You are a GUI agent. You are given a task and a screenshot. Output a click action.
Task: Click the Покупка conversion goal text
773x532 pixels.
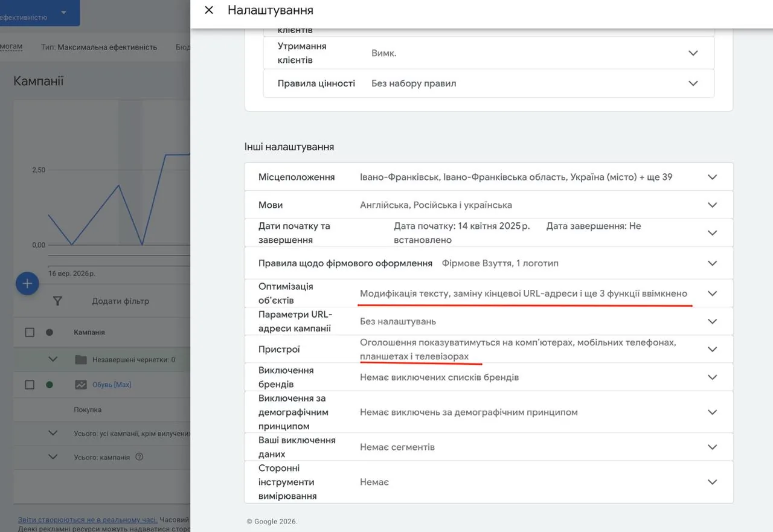point(88,409)
